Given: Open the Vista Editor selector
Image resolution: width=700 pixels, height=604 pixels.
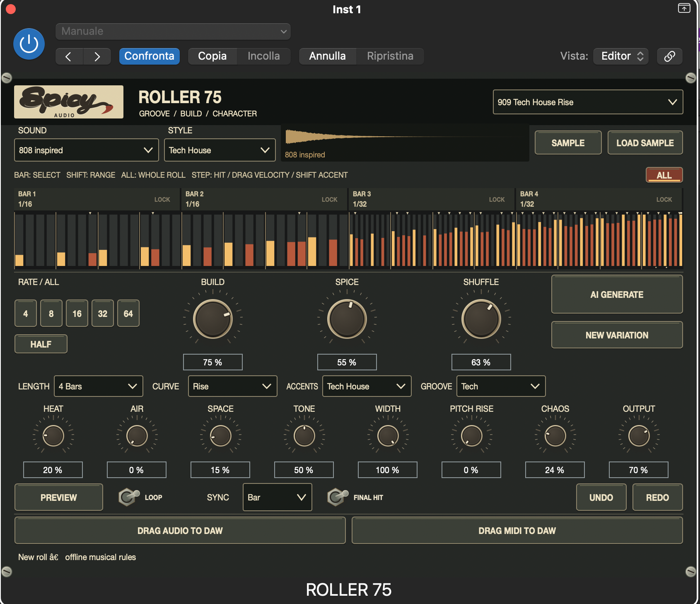Looking at the screenshot, I should (x=621, y=56).
